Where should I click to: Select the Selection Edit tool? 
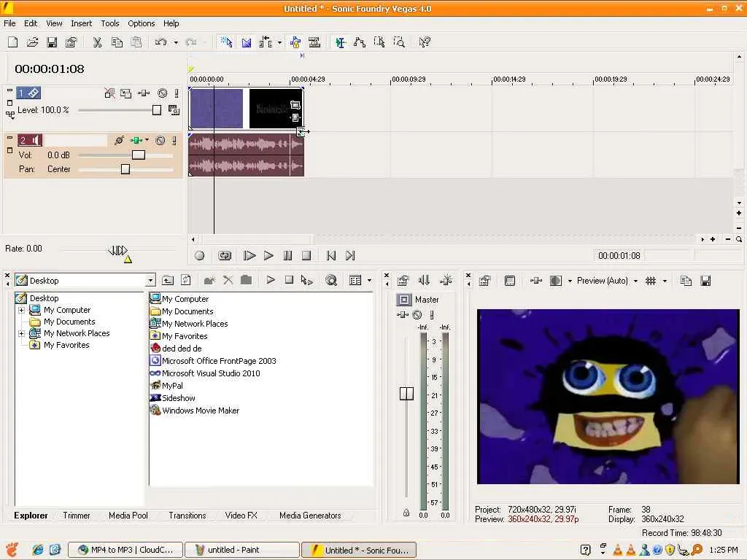click(379, 42)
